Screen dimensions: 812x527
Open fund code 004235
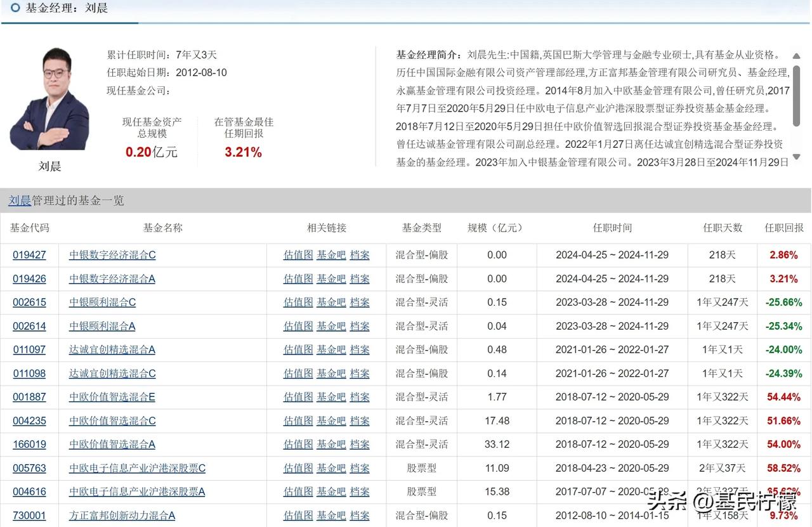coord(29,420)
